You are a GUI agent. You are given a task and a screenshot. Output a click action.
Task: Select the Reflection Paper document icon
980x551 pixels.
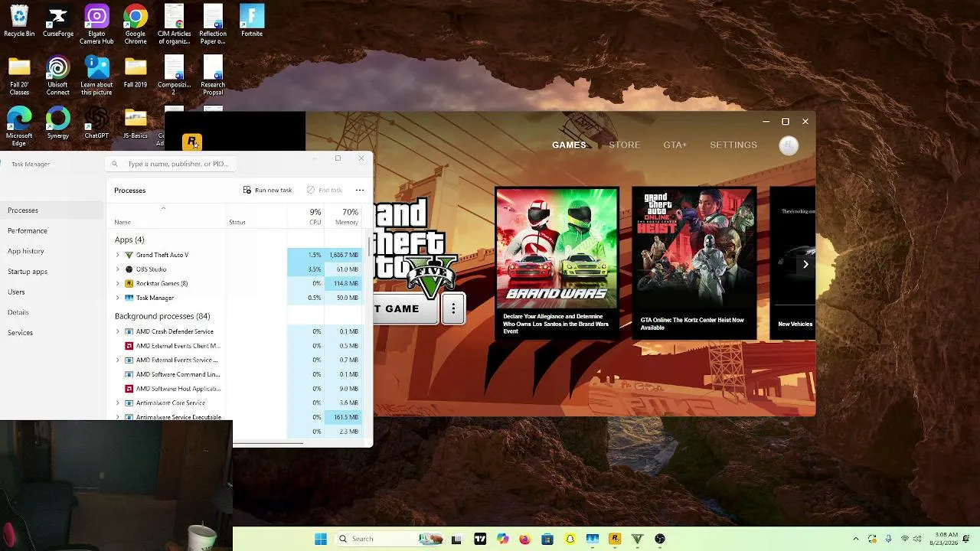[x=213, y=24]
